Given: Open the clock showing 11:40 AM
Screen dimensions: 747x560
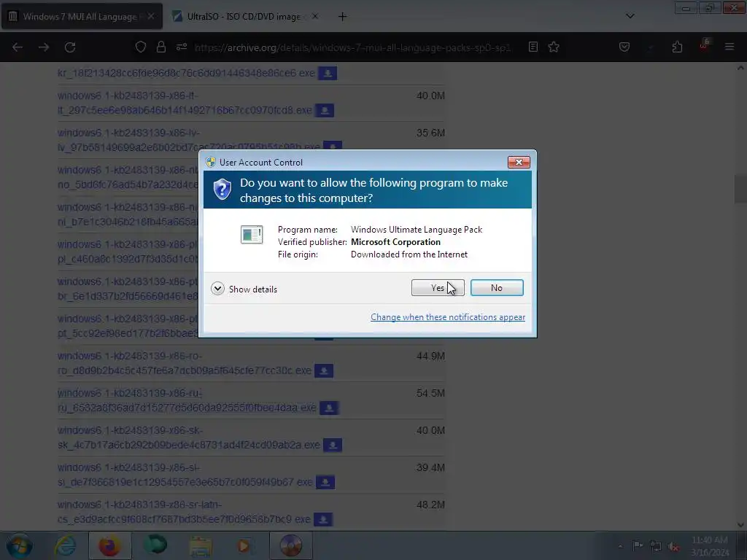Looking at the screenshot, I should tap(710, 546).
